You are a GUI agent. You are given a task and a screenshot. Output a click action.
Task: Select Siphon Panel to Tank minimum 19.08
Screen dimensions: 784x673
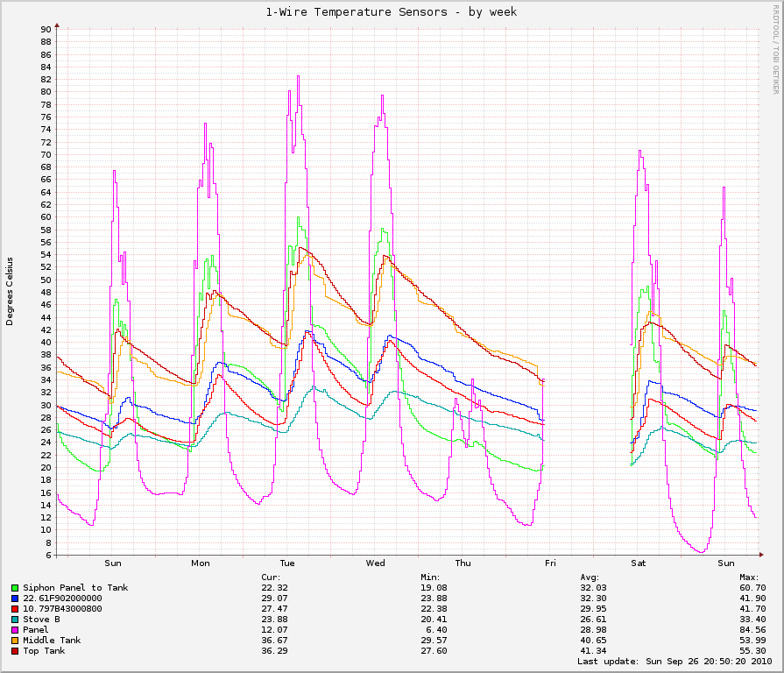point(434,588)
